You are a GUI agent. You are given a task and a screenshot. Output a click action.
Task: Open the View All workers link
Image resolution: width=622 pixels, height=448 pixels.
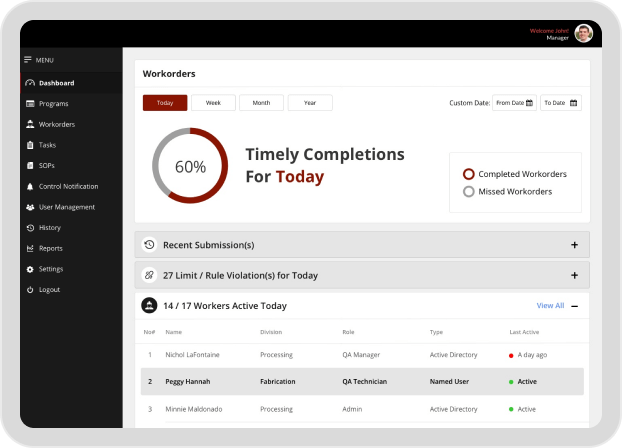click(550, 306)
